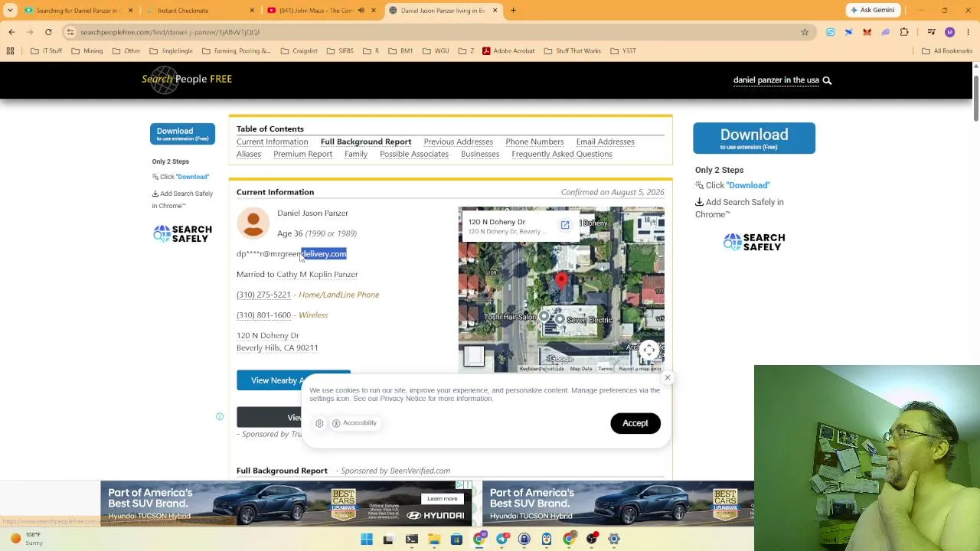Open the All Bookmarks folder
This screenshot has width=980, height=551.
pyautogui.click(x=947, y=51)
